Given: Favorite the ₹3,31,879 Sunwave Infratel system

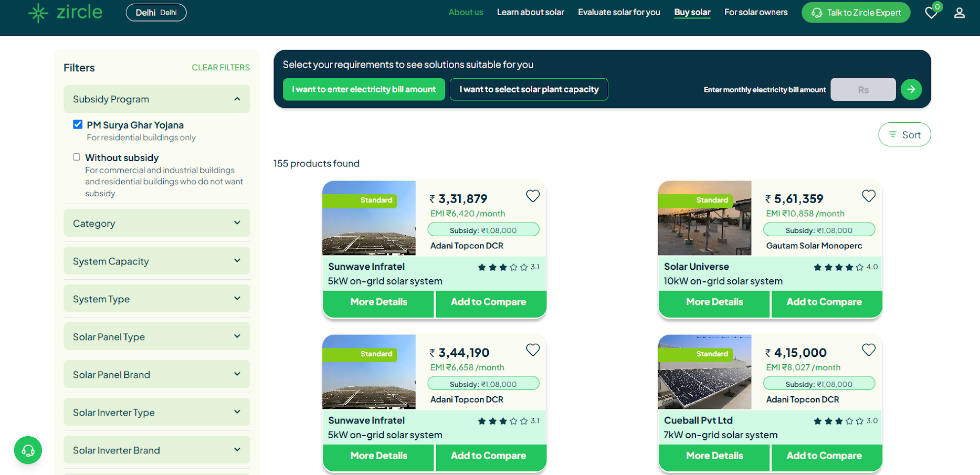Looking at the screenshot, I should pyautogui.click(x=533, y=196).
